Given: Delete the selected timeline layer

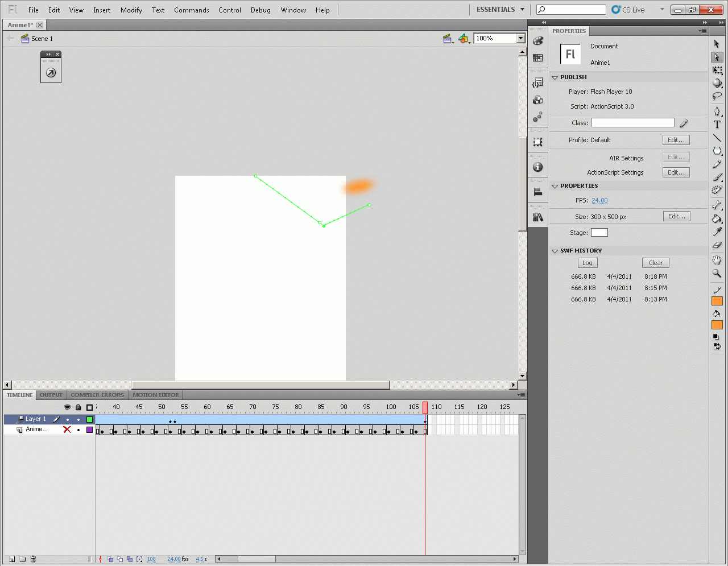Looking at the screenshot, I should click(33, 559).
